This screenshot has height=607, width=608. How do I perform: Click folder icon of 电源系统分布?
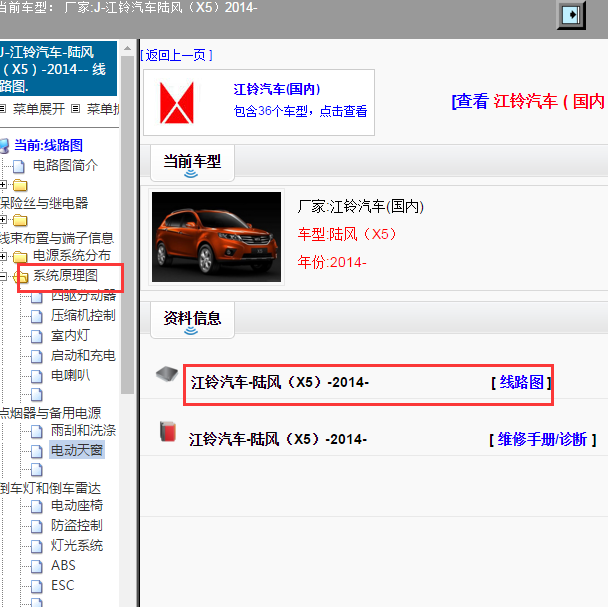click(x=20, y=256)
